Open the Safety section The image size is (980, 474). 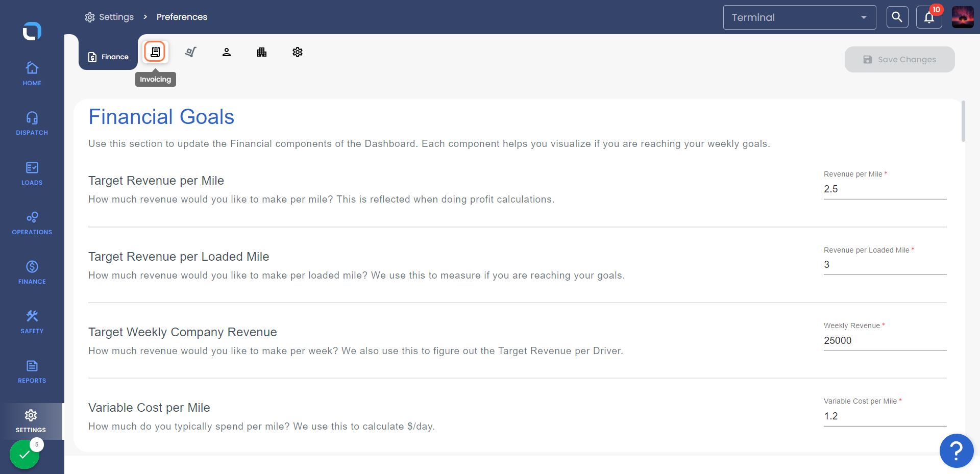click(32, 322)
